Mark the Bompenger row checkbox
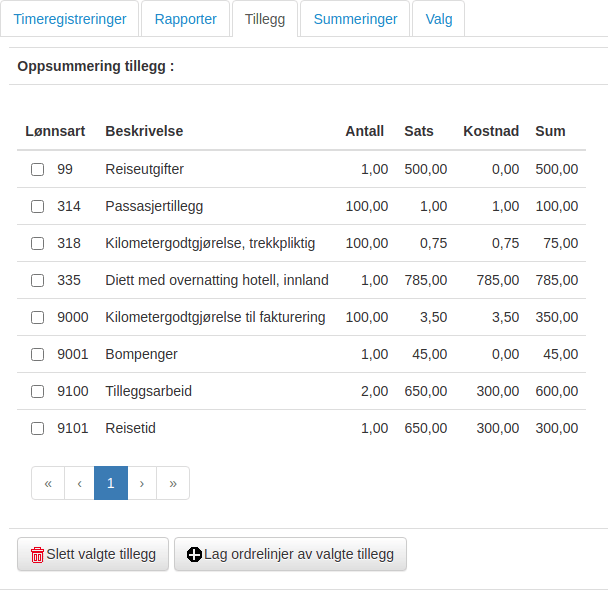The width and height of the screenshot is (608, 592). point(38,354)
